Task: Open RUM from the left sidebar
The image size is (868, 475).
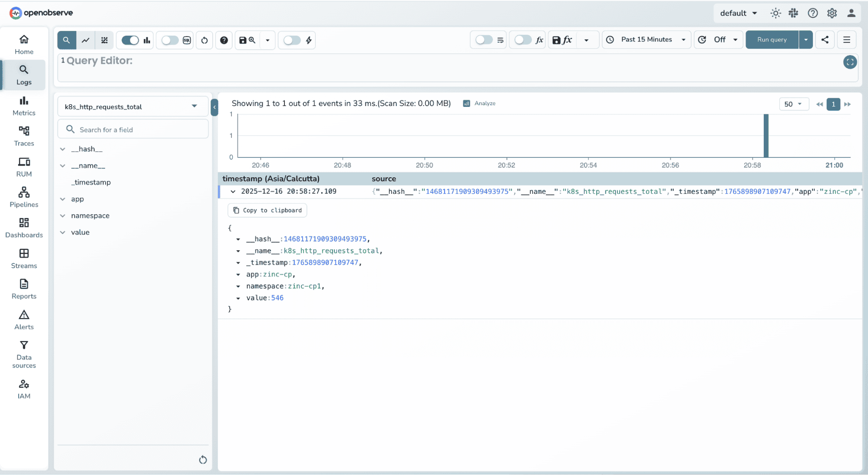Action: click(24, 166)
